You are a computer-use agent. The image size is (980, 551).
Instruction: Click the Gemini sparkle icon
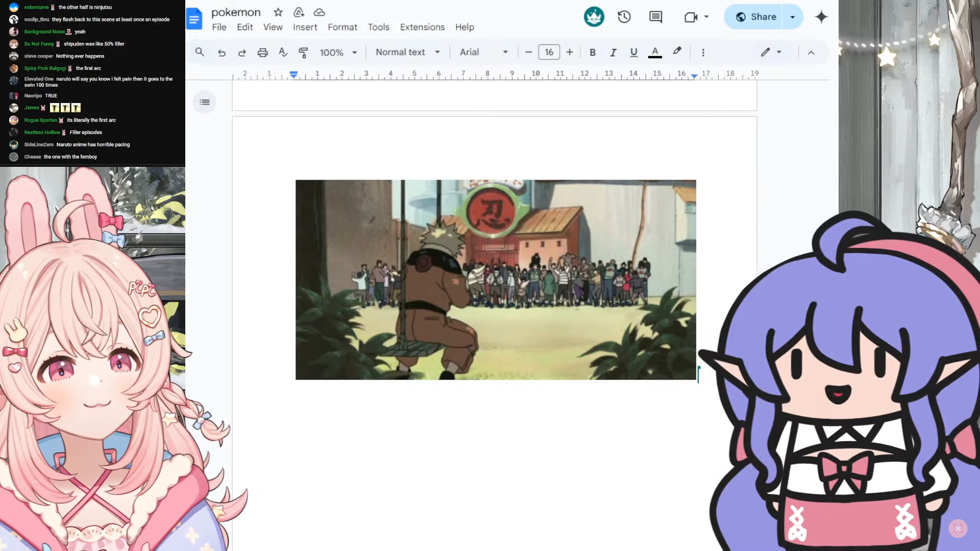pyautogui.click(x=821, y=17)
